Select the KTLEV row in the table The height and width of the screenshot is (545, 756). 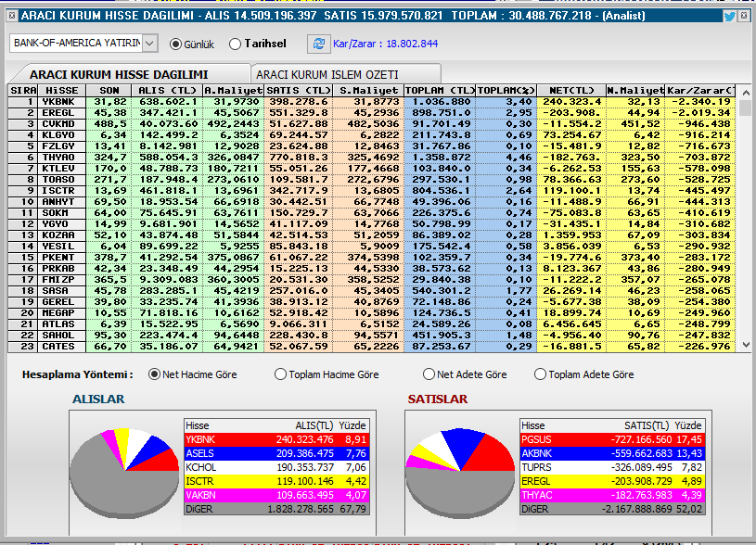[372, 168]
